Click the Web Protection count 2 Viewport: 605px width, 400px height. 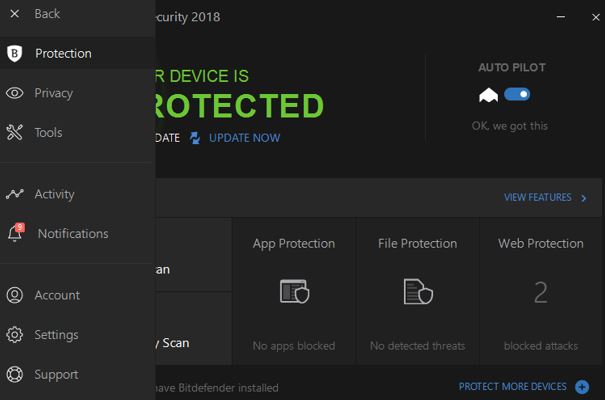(x=541, y=292)
